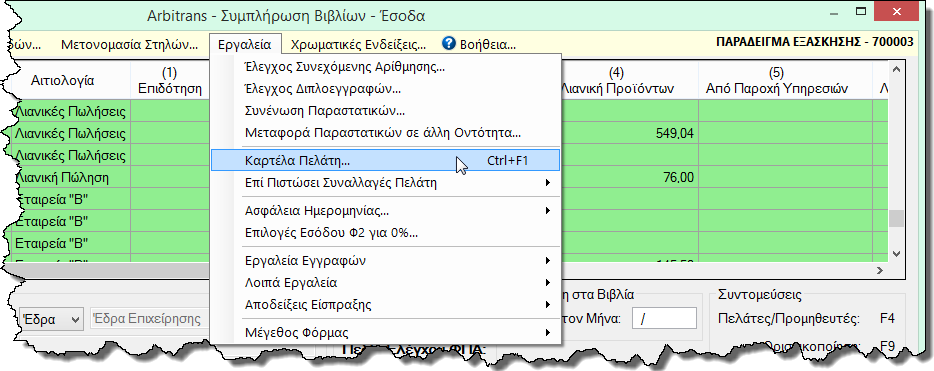Select Μεταφορά Παραστατικών σε άλλη Οντότητα
Viewport: 934px width, 371px height.
[x=385, y=133]
